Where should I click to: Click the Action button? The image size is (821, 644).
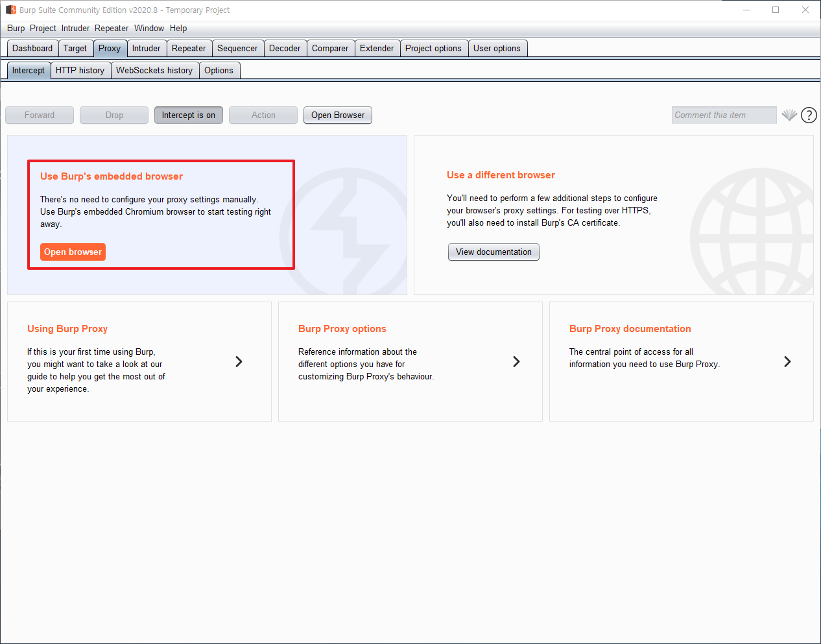263,115
